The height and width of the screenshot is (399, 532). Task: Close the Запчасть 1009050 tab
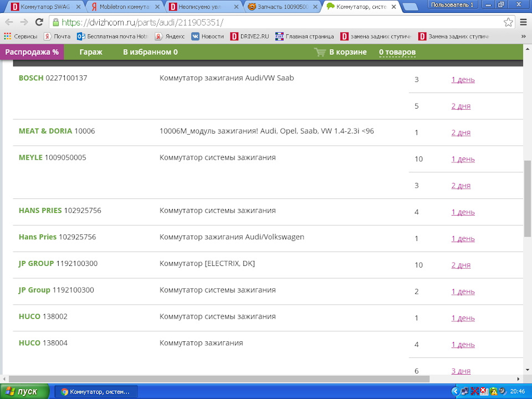[315, 7]
